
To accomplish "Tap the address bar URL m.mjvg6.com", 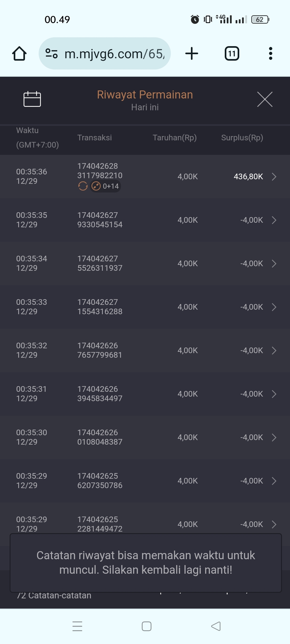I will point(114,54).
